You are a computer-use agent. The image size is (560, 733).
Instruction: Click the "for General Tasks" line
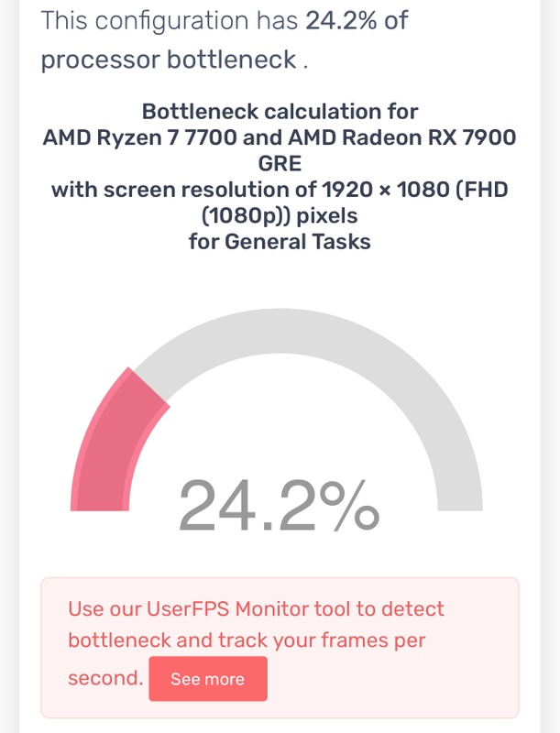click(280, 243)
